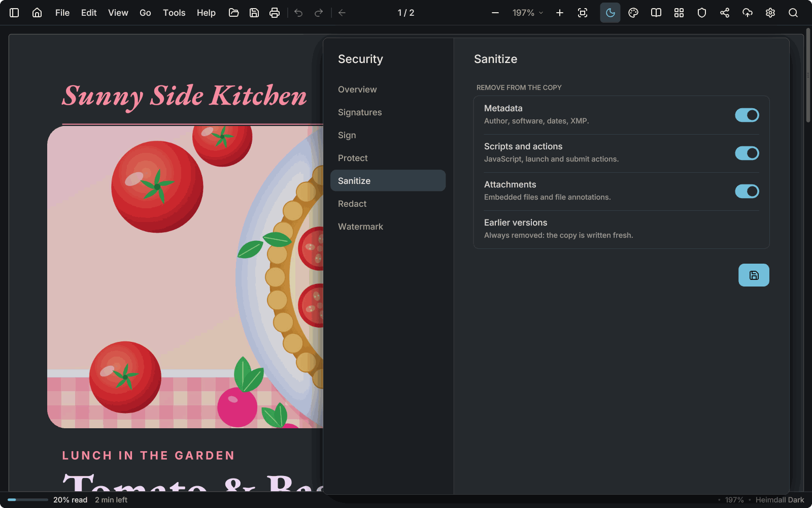Click the vertical document scrollbar
Image resolution: width=812 pixels, height=508 pixels.
[x=808, y=76]
